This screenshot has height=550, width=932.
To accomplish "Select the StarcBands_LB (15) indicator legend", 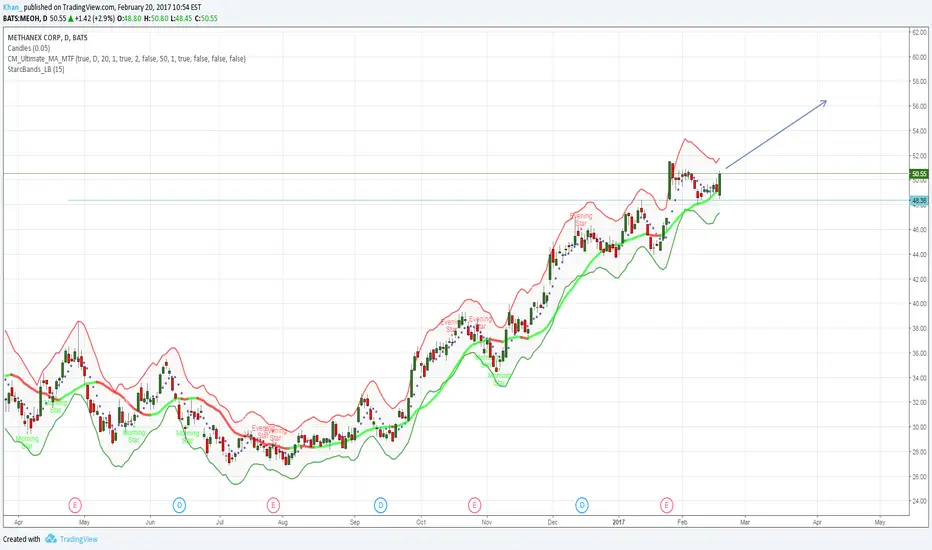I will 36,70.
